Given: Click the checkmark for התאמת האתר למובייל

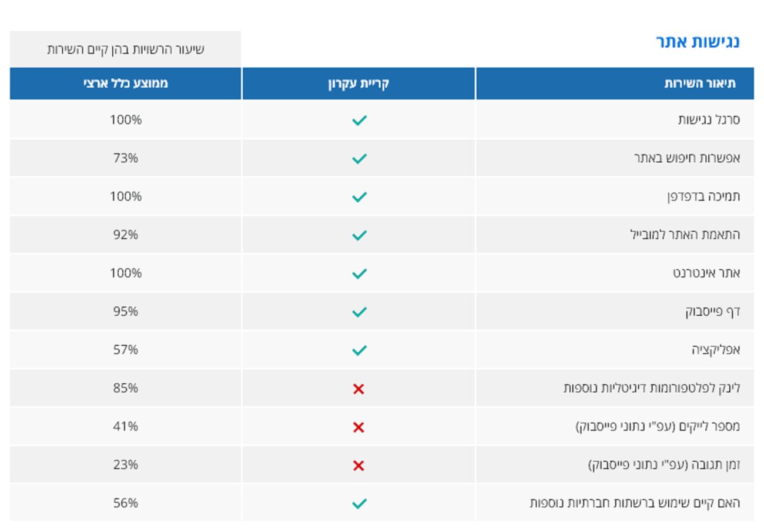Looking at the screenshot, I should [359, 235].
